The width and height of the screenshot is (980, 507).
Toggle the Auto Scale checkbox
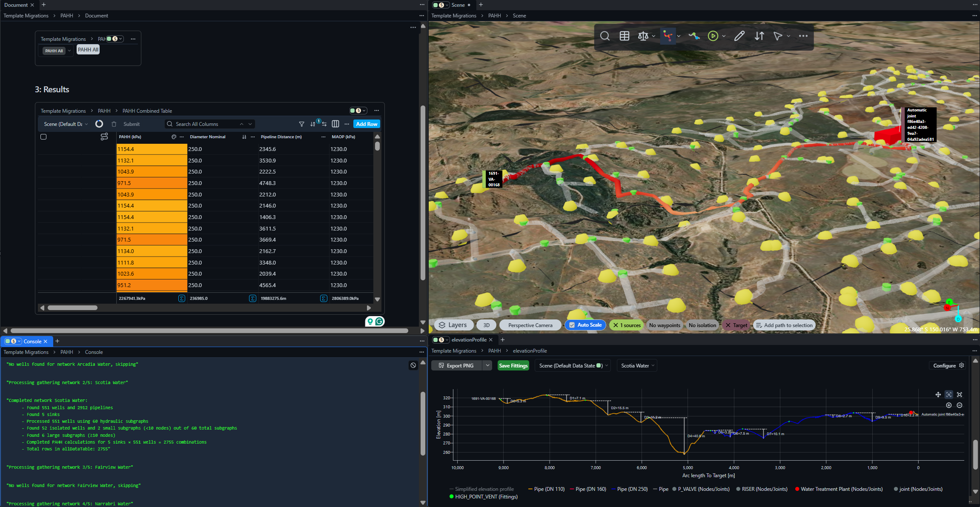572,325
